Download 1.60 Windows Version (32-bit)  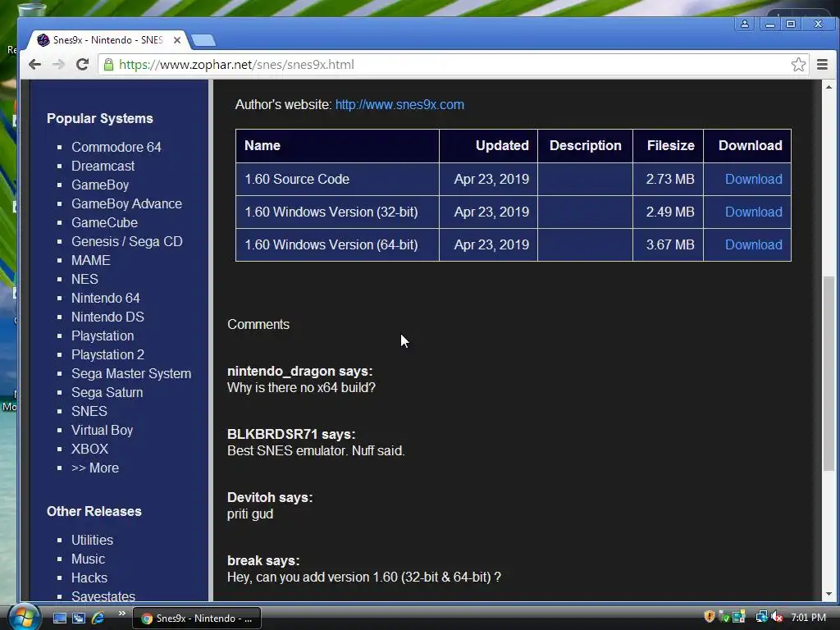click(753, 212)
